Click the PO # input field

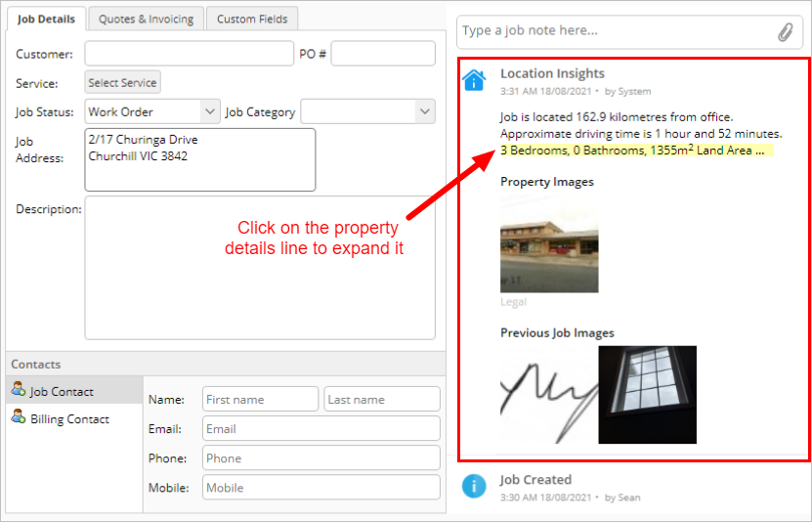pos(383,54)
